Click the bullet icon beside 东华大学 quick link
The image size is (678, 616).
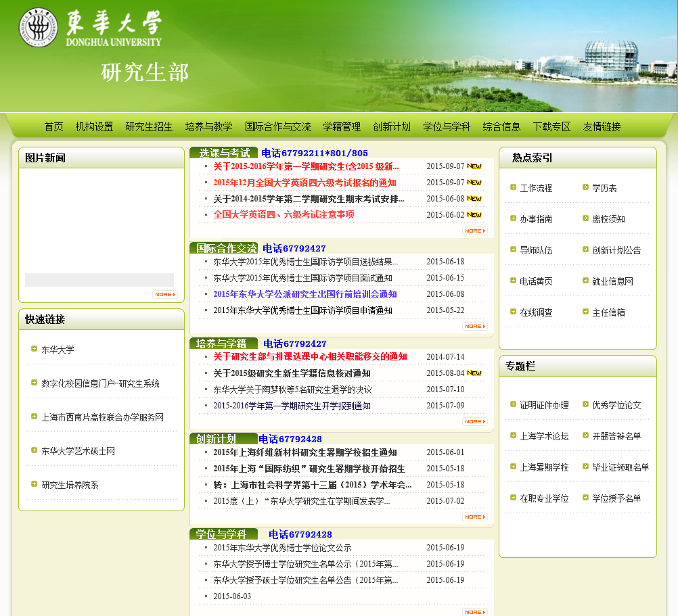[x=34, y=349]
